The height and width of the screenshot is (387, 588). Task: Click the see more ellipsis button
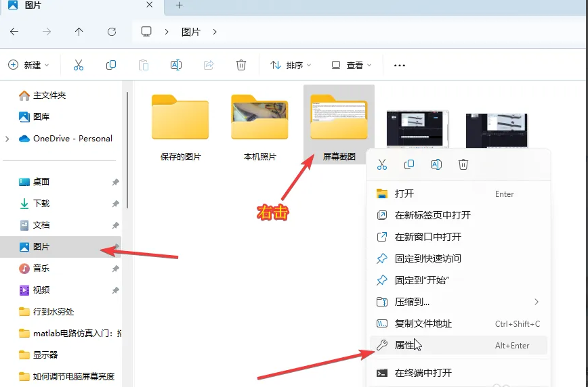(x=400, y=66)
